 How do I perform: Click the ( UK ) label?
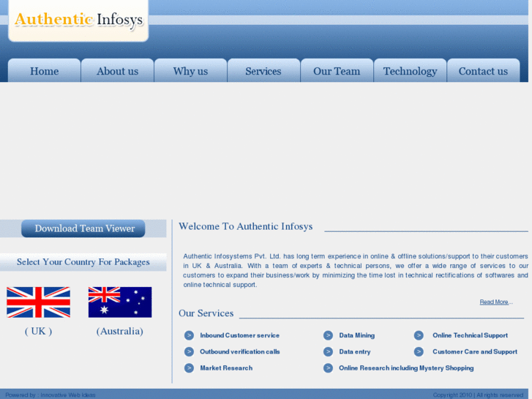coord(38,331)
